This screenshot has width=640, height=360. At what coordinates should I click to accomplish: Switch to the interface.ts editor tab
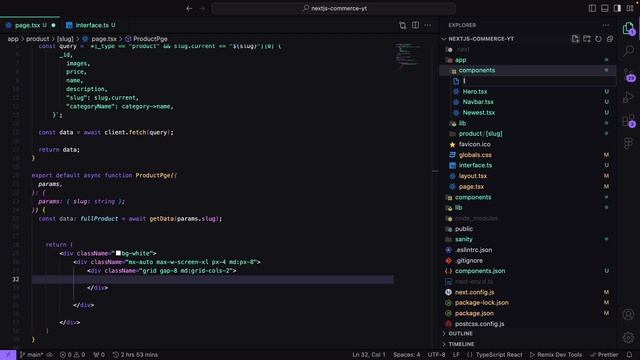tap(92, 25)
